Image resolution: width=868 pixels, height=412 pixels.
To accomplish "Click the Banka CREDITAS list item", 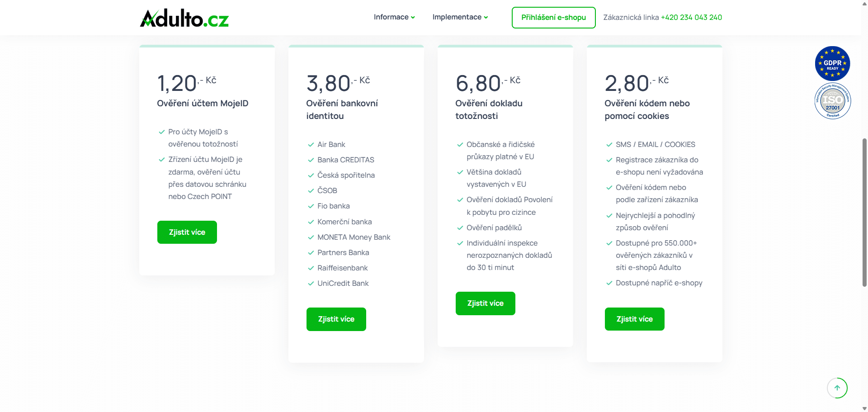I will coord(346,160).
